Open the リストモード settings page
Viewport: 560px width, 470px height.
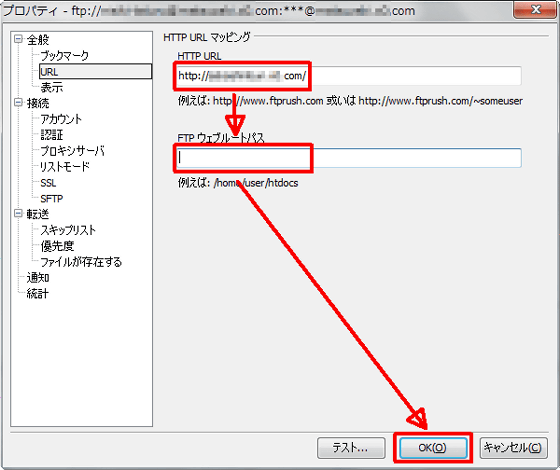click(65, 166)
